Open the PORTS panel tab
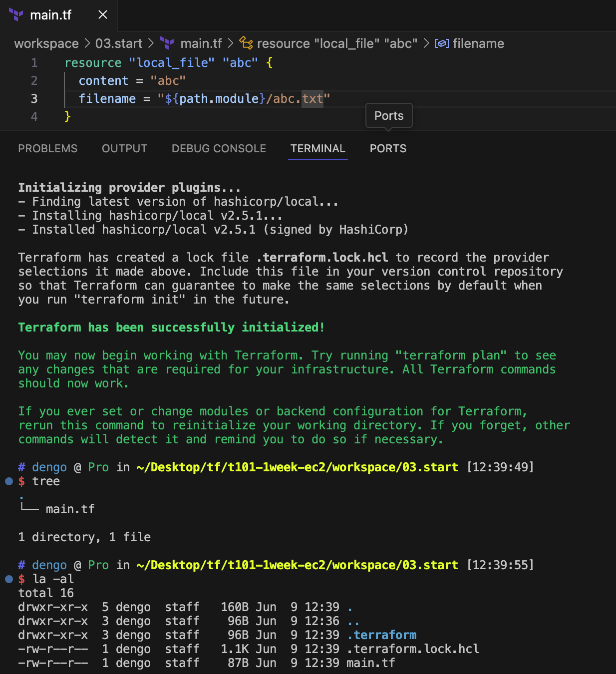The image size is (616, 674). [388, 149]
